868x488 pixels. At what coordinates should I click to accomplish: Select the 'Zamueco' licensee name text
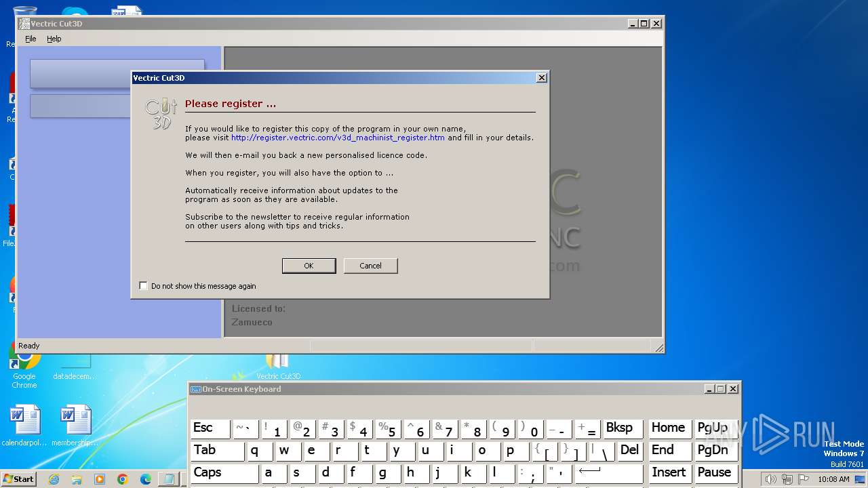(x=252, y=323)
